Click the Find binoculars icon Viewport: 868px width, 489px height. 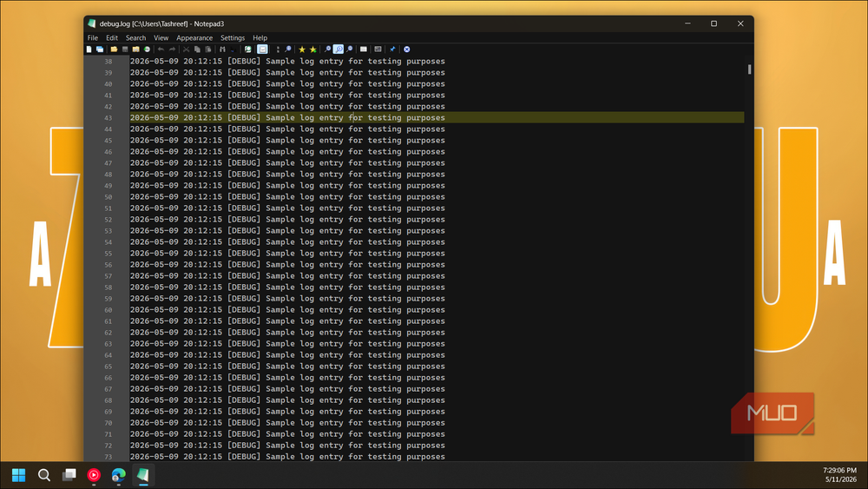pos(222,50)
